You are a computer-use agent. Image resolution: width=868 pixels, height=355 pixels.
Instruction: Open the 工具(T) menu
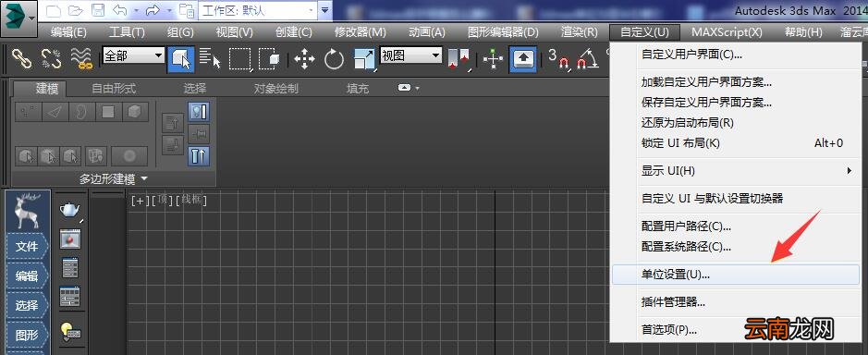127,32
